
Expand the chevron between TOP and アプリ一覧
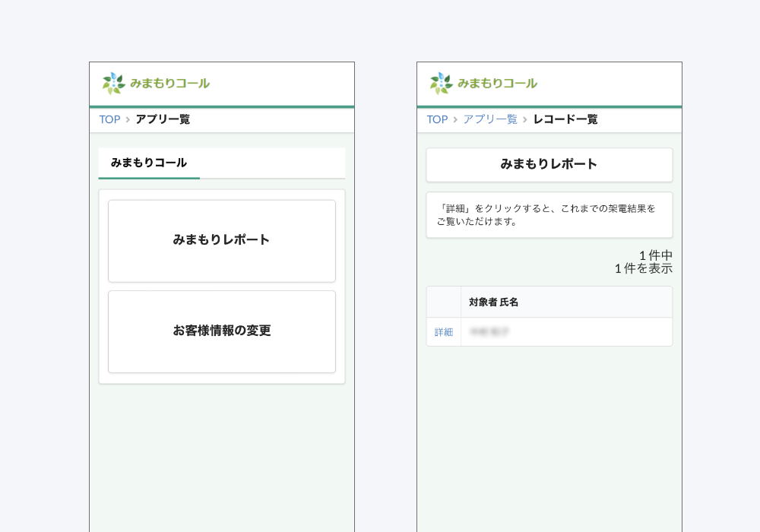[x=126, y=119]
